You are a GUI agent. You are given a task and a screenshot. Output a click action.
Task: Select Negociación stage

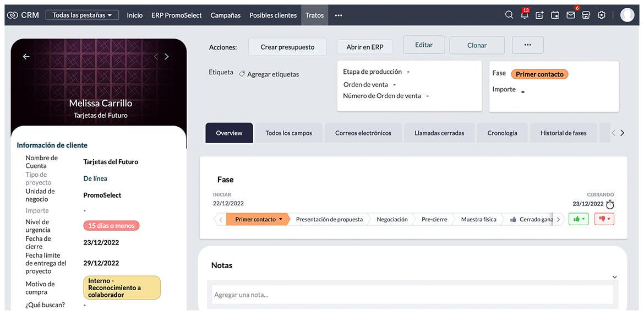point(392,219)
